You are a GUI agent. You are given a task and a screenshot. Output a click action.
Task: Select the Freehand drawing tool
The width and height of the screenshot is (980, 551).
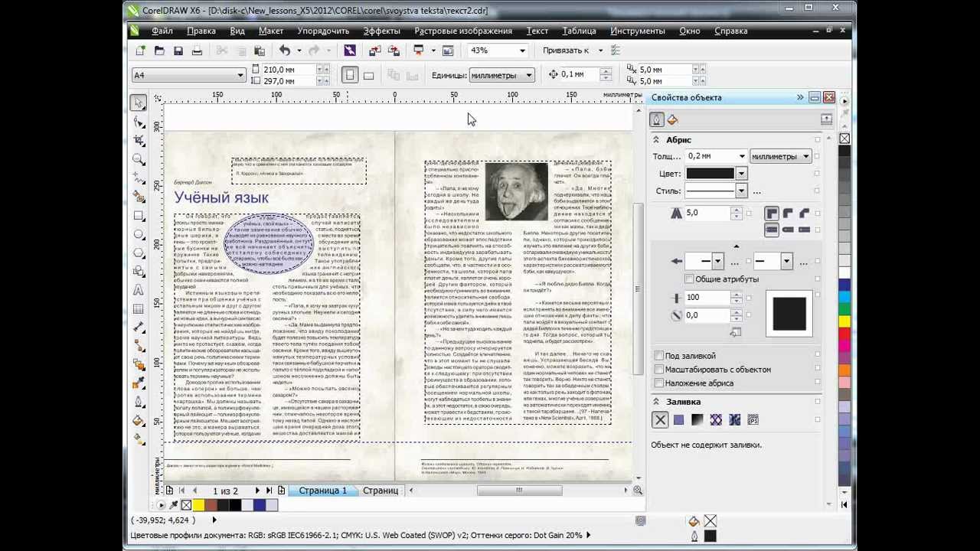coord(139,178)
